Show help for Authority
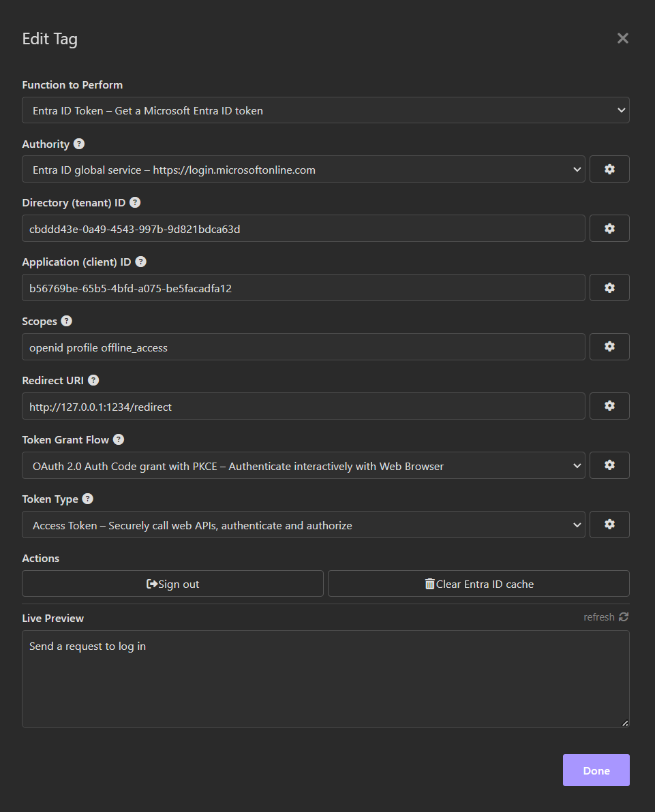The height and width of the screenshot is (812, 655). pyautogui.click(x=79, y=144)
